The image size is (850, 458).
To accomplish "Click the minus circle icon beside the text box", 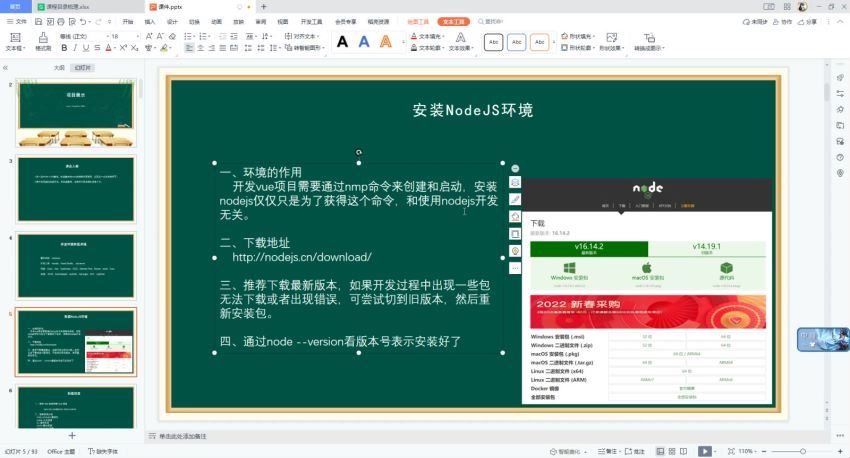I will (x=515, y=169).
